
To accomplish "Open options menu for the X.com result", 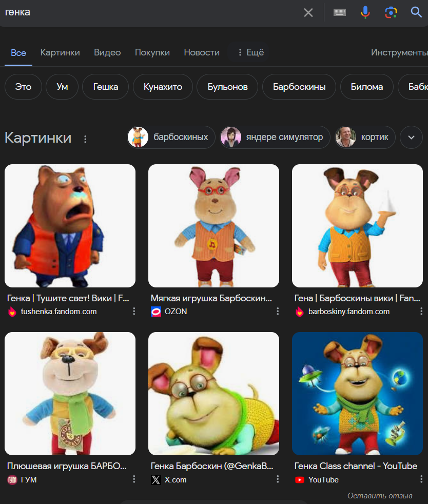I will pyautogui.click(x=278, y=479).
